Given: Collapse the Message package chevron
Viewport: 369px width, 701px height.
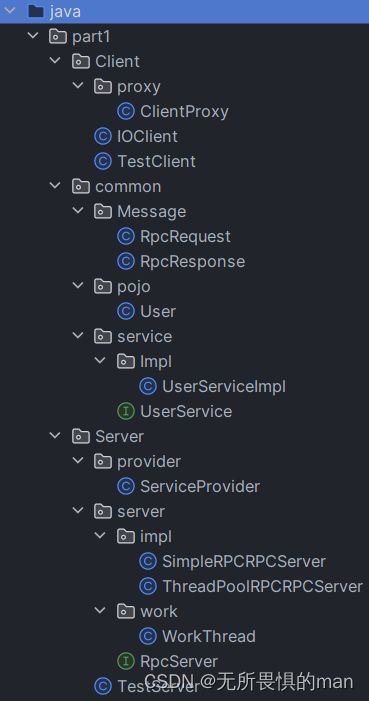Looking at the screenshot, I should tap(78, 211).
